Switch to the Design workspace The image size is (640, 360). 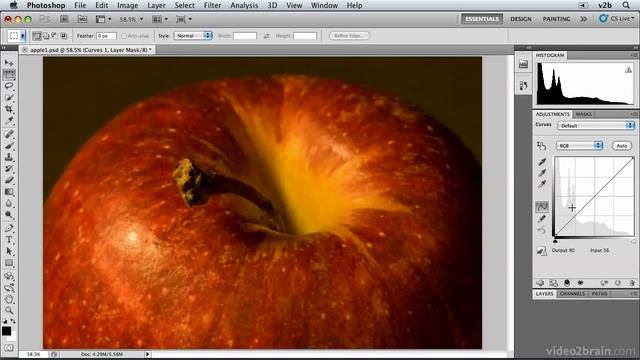(521, 19)
